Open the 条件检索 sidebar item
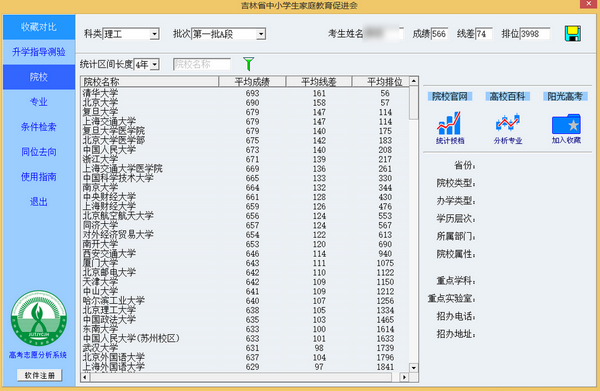Screen dimensions: 600x391 tap(39, 127)
